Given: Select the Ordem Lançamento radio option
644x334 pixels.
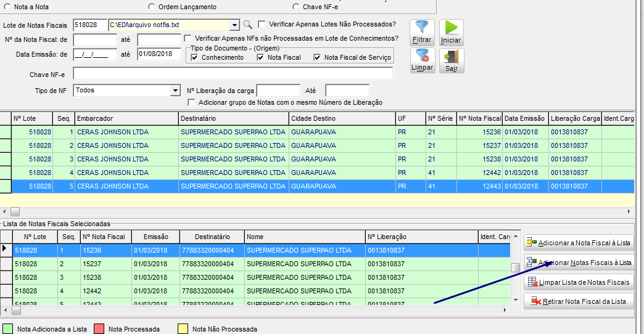Looking at the screenshot, I should (x=152, y=7).
